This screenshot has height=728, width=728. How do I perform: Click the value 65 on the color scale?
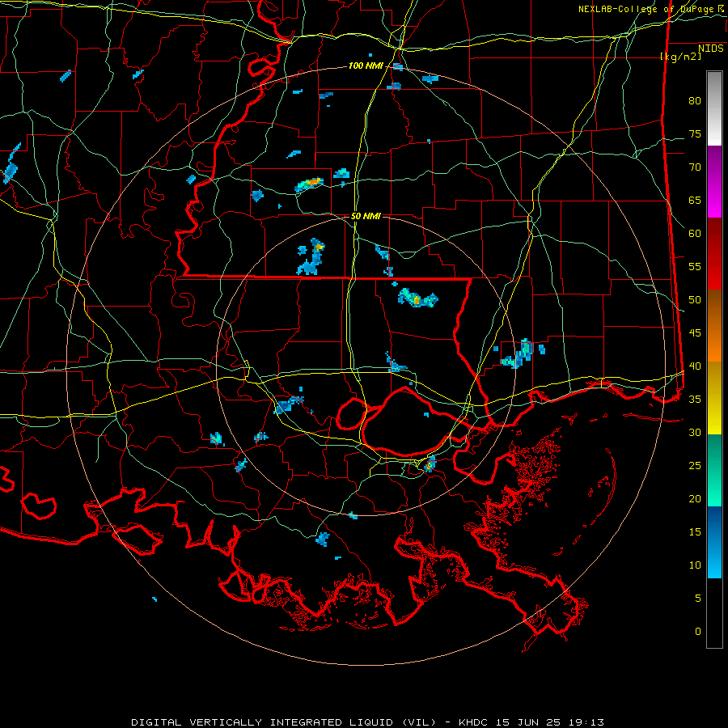pos(695,201)
